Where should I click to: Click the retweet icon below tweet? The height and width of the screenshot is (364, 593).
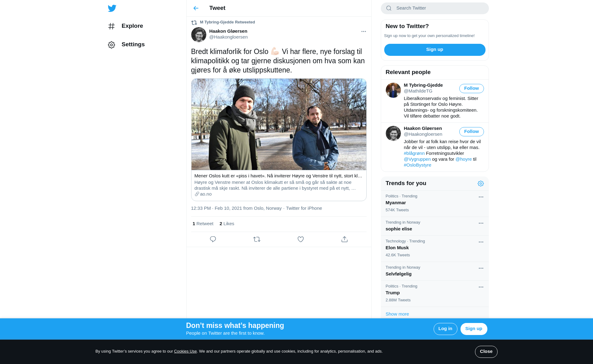click(257, 239)
